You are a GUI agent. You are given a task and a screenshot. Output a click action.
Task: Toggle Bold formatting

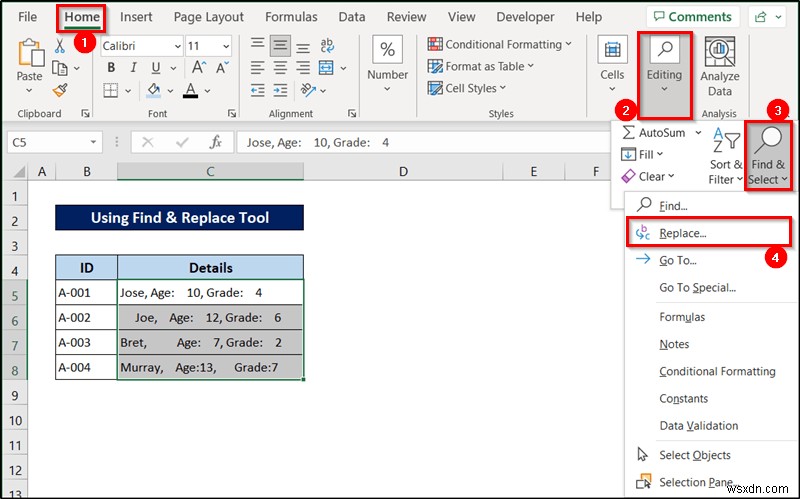111,67
